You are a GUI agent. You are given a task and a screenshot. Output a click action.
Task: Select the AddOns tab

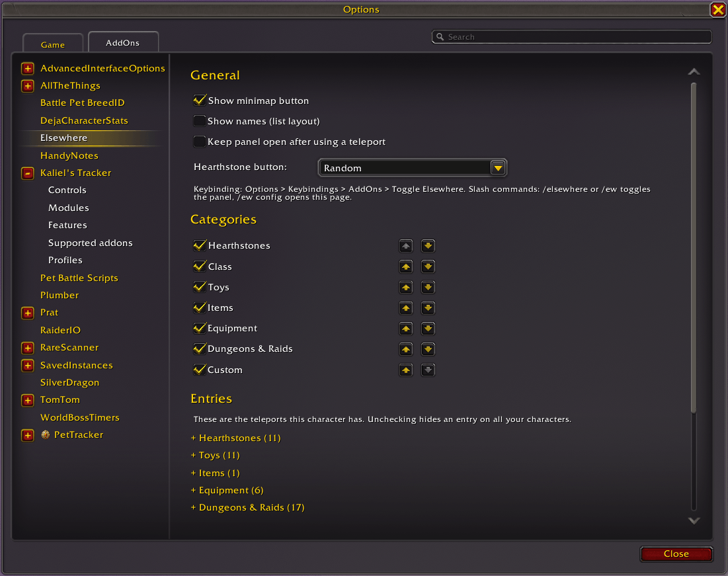(123, 42)
